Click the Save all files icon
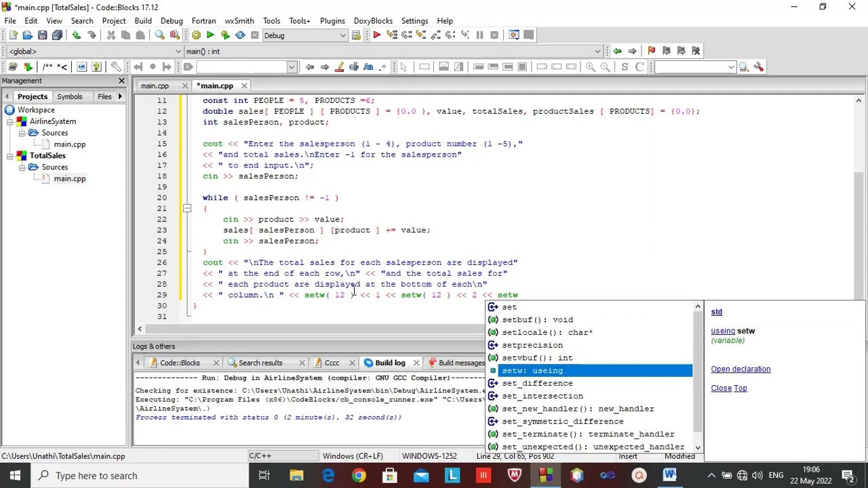This screenshot has width=868, height=488. [57, 35]
